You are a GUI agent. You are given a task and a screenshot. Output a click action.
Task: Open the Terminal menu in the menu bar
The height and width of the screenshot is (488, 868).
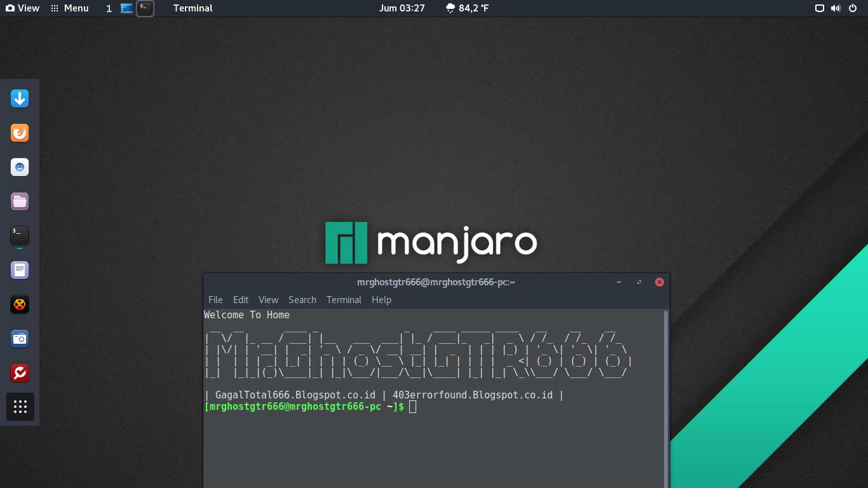coord(344,299)
